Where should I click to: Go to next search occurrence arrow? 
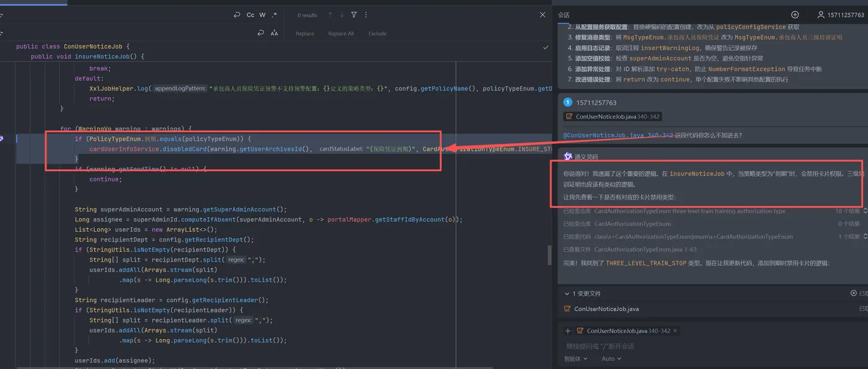point(342,15)
